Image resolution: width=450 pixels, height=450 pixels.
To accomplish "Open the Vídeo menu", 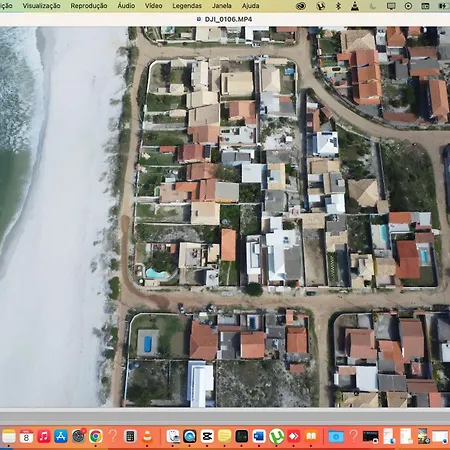I will (x=153, y=6).
